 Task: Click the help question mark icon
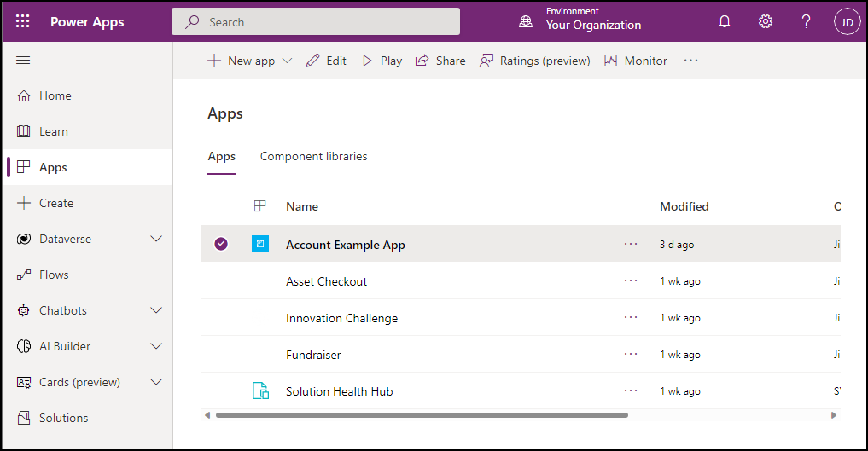tap(806, 21)
